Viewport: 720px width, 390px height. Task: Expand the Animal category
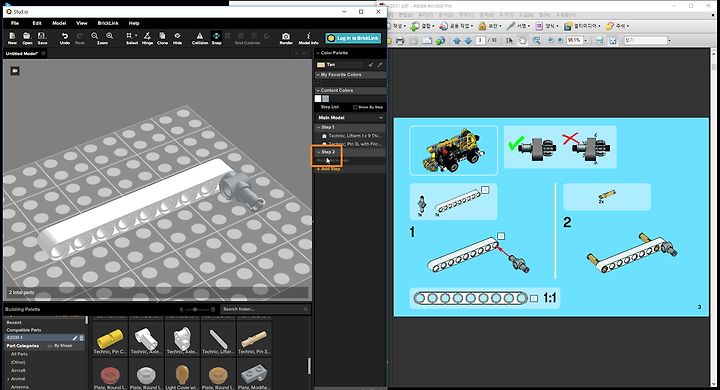coord(8,379)
